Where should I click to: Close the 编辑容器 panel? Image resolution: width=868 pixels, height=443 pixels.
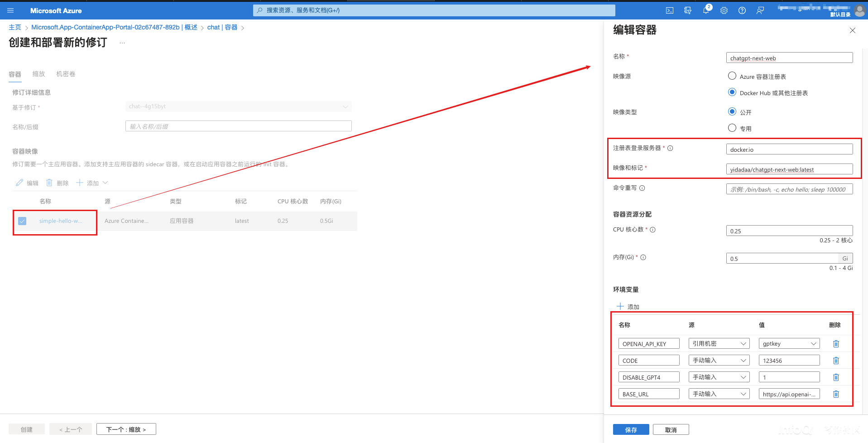click(x=853, y=30)
